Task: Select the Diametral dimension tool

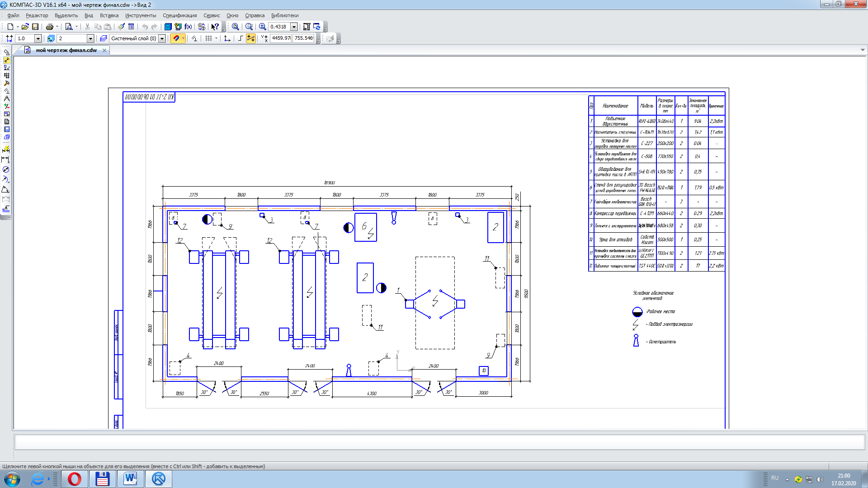Action: click(x=6, y=169)
